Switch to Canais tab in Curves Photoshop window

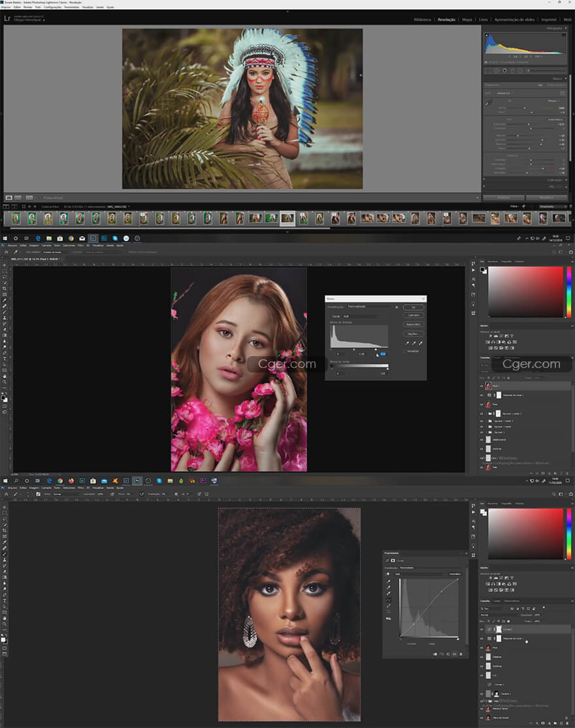pos(497,601)
